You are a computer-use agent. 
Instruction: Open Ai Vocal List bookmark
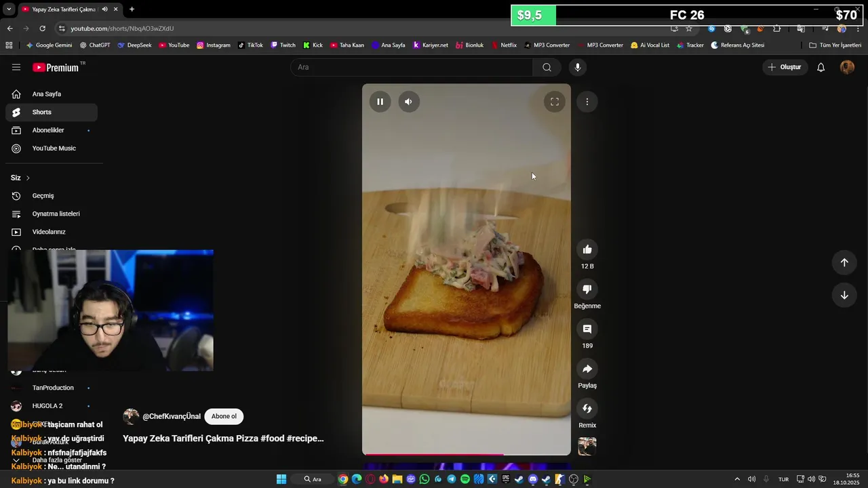[650, 45]
